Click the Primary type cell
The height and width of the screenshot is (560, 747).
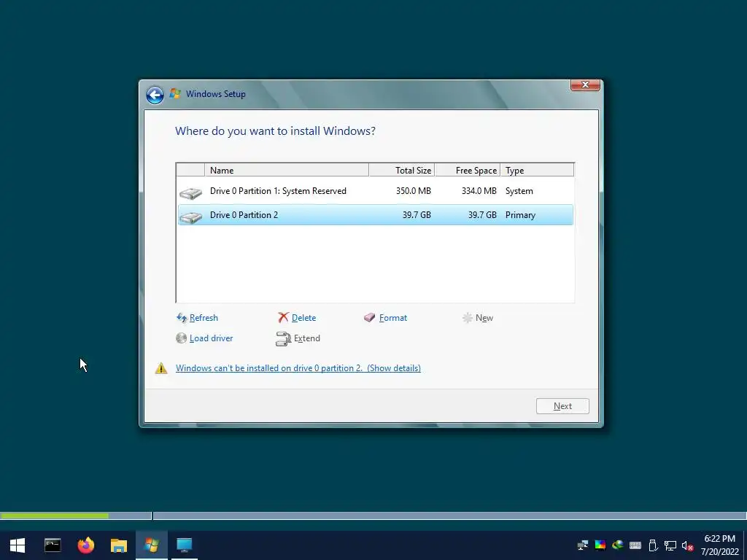coord(520,215)
